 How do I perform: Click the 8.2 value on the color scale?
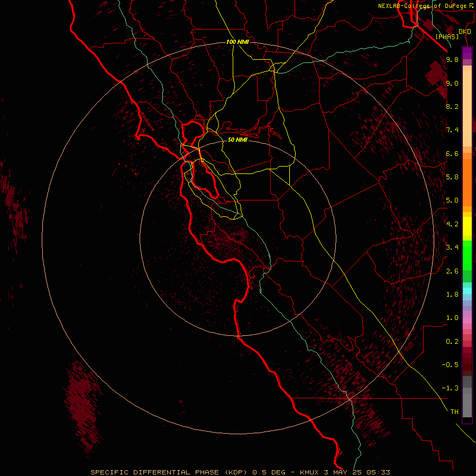coord(452,106)
